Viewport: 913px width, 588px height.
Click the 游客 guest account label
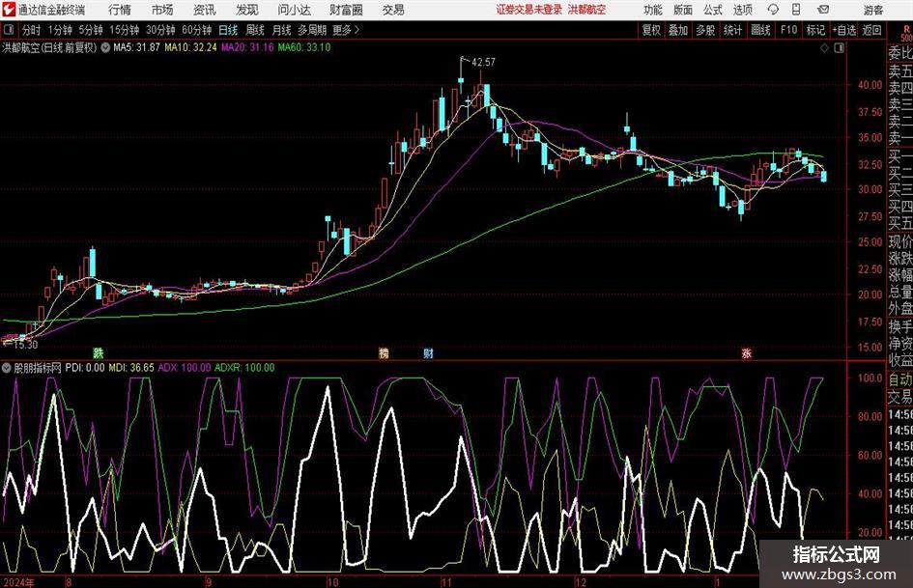coord(873,10)
